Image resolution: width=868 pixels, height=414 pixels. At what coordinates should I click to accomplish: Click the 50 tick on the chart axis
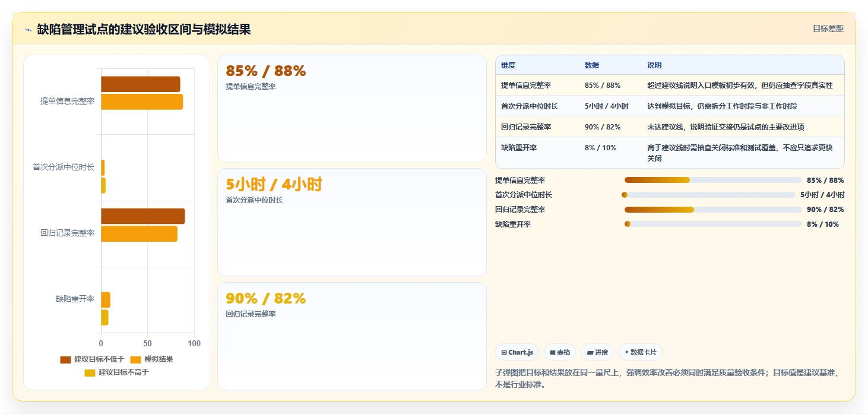[147, 344]
